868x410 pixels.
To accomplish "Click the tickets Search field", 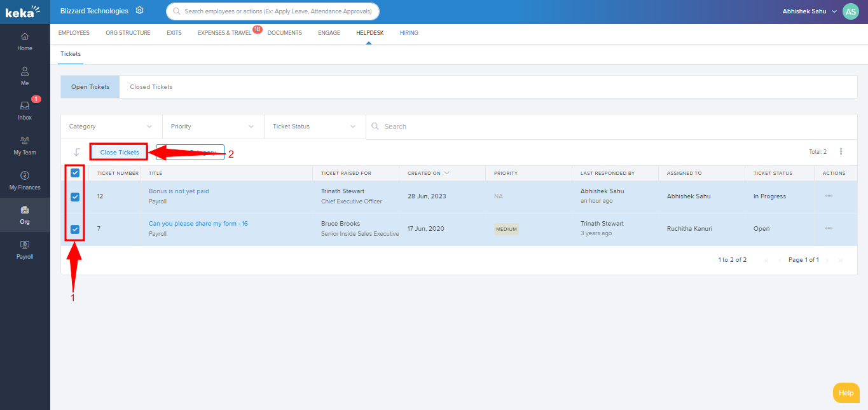I will coord(610,126).
